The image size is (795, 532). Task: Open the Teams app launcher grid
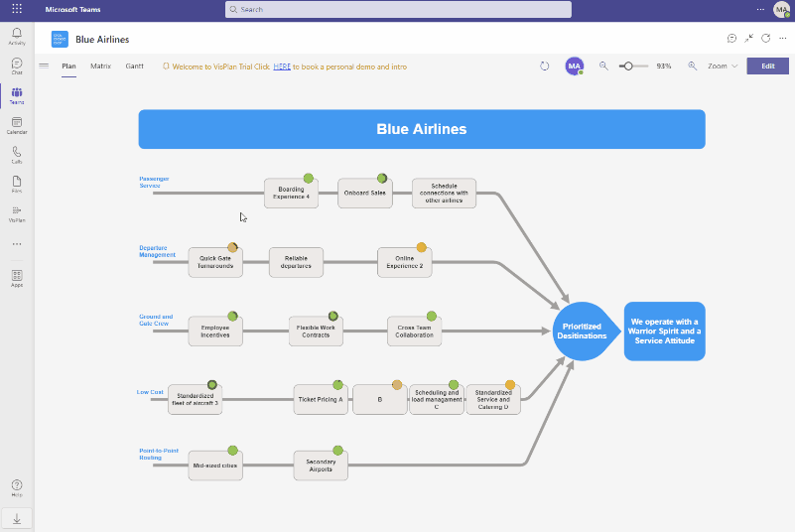(17, 9)
